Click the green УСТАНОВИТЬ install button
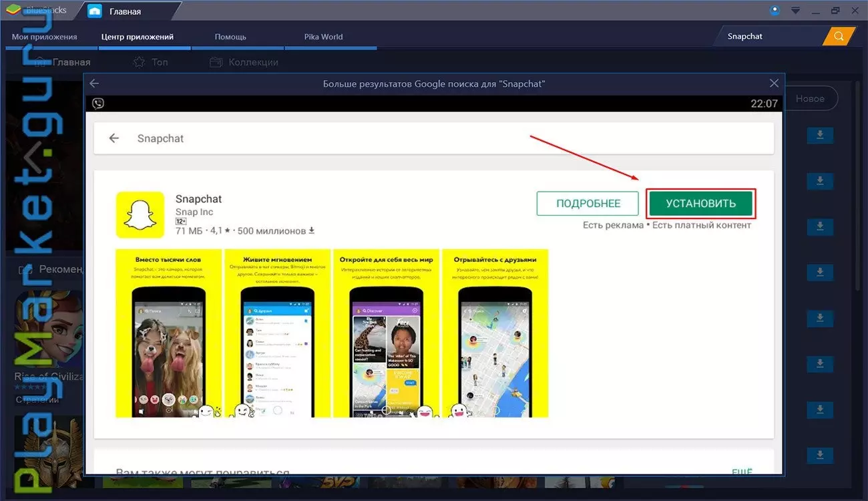This screenshot has height=501, width=868. (x=700, y=204)
